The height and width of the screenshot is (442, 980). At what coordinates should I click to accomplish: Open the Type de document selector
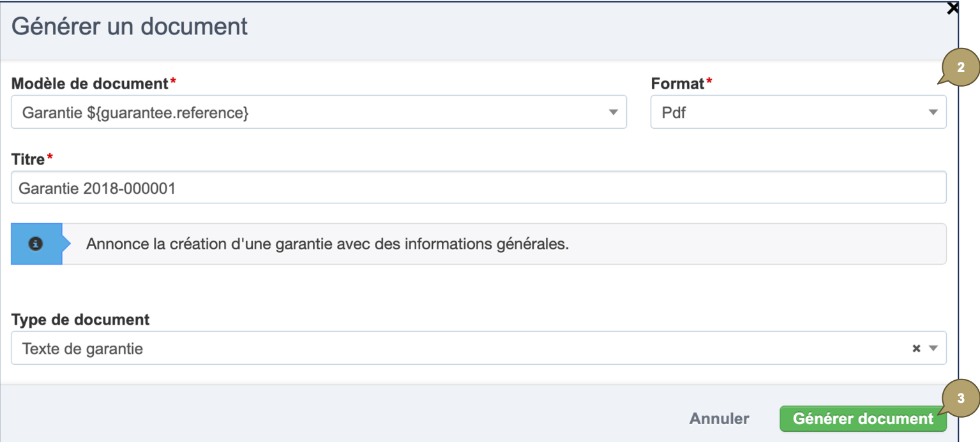click(447, 348)
